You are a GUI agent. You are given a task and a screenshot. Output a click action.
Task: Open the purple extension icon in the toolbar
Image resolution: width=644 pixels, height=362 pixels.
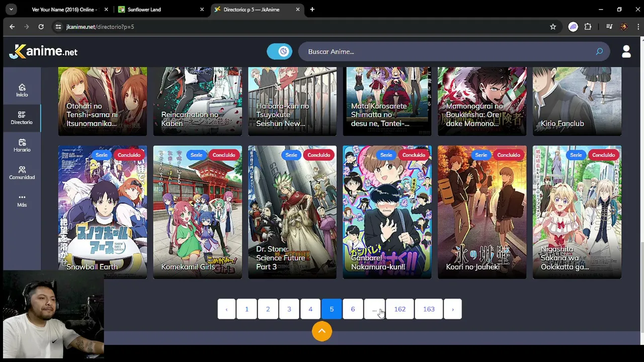(x=573, y=27)
